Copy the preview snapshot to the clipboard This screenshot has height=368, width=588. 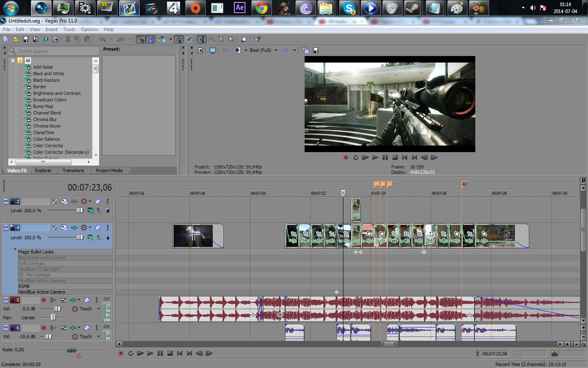coord(305,50)
